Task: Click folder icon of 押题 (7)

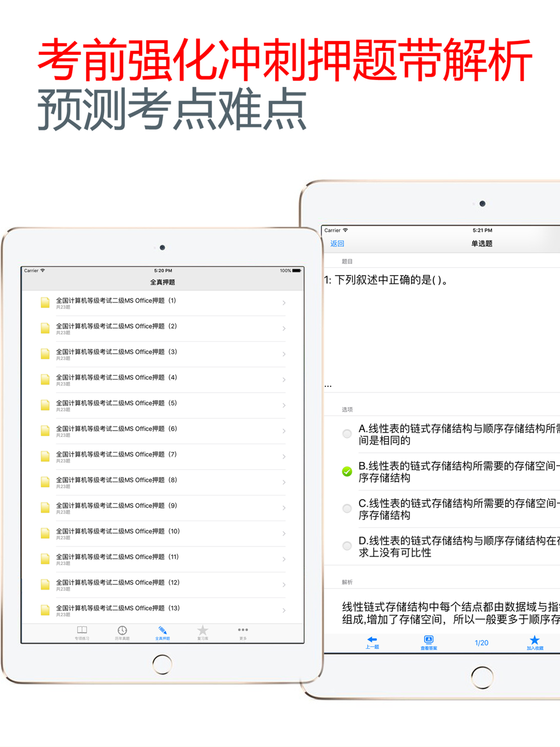Action: tap(45, 456)
